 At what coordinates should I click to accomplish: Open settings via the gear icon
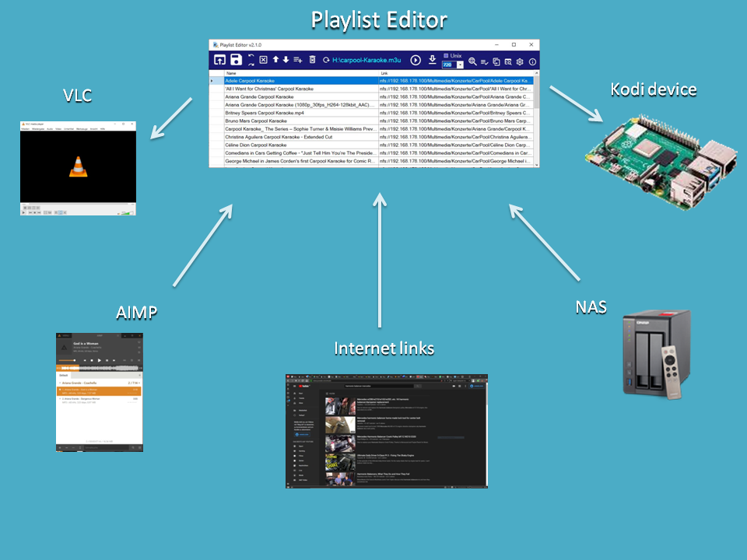[x=520, y=61]
